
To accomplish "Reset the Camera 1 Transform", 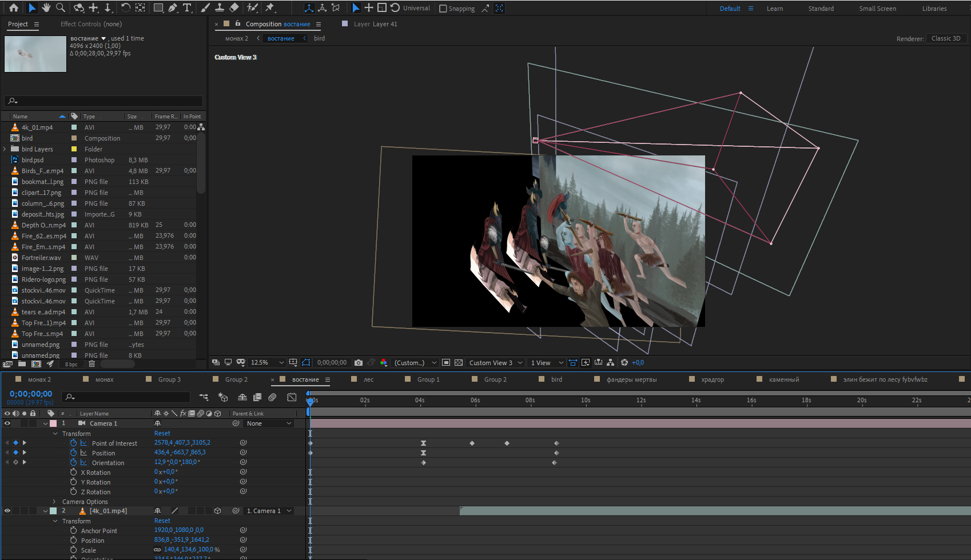I will 162,434.
